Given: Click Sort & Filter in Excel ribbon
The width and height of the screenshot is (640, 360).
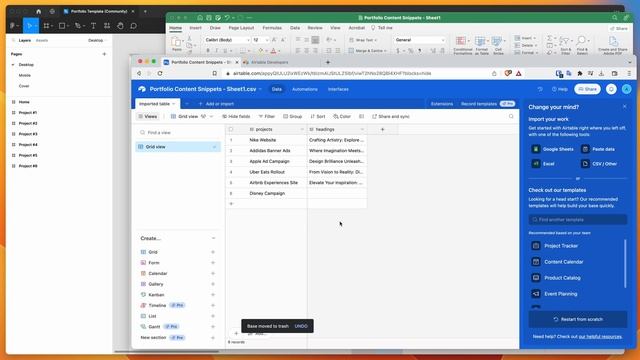Looking at the screenshot, I should click(565, 45).
